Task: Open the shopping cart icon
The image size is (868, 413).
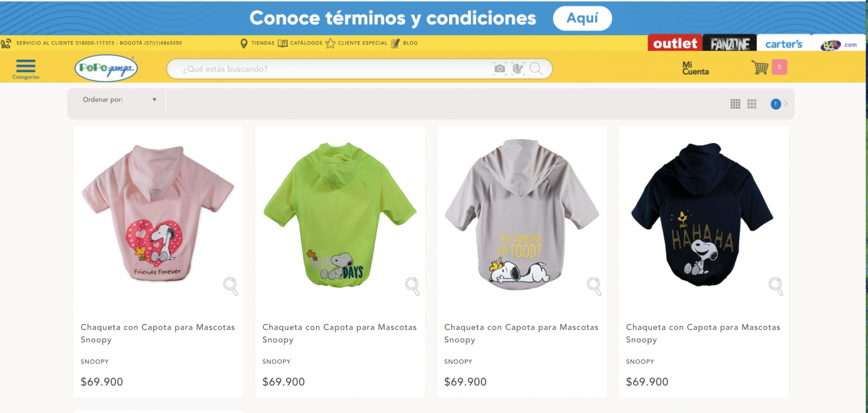Action: pos(759,67)
